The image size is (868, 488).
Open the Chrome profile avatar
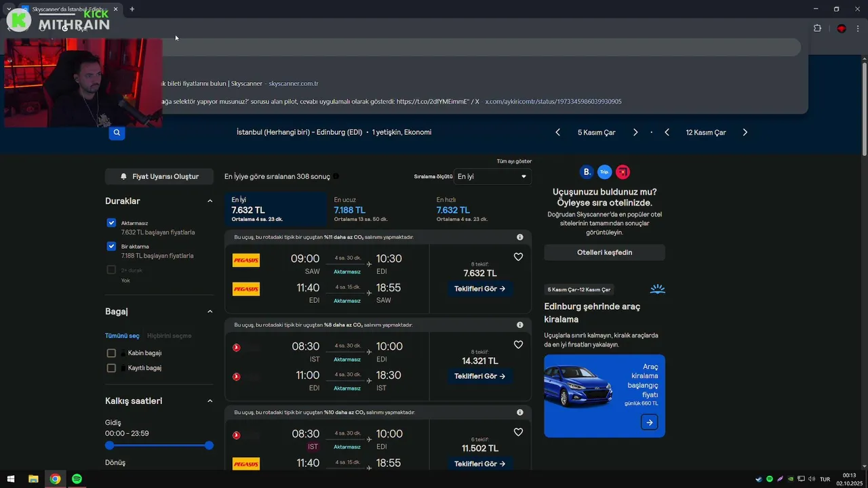point(842,28)
